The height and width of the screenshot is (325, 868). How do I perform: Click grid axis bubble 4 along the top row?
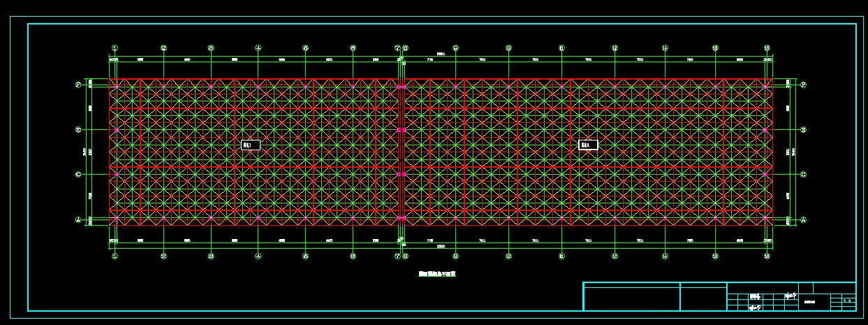pyautogui.click(x=258, y=48)
